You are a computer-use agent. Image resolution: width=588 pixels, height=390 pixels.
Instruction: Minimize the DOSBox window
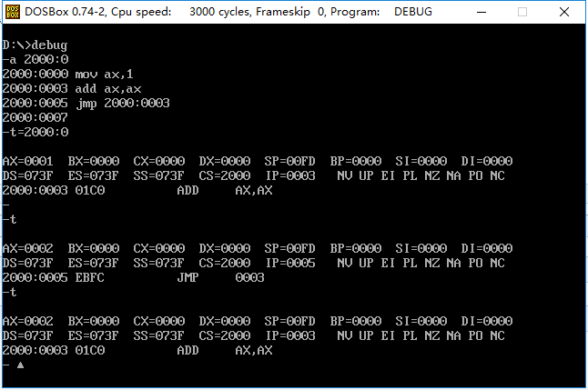point(482,12)
